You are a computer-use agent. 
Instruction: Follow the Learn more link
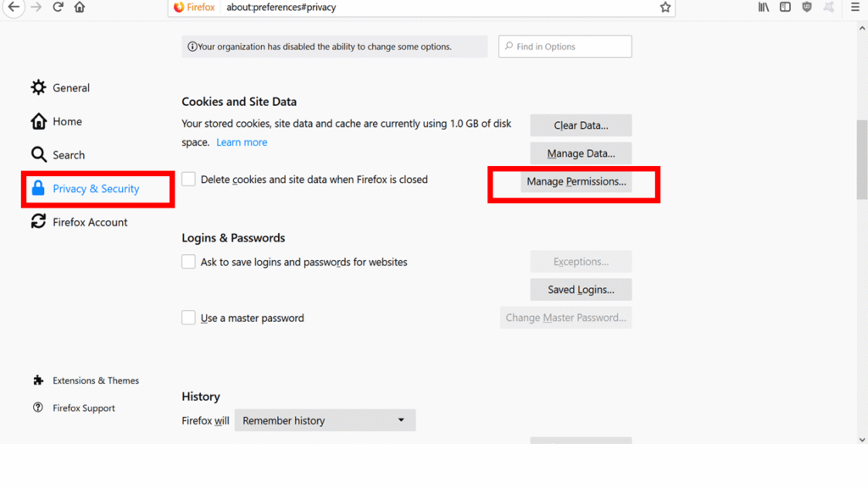(x=242, y=142)
